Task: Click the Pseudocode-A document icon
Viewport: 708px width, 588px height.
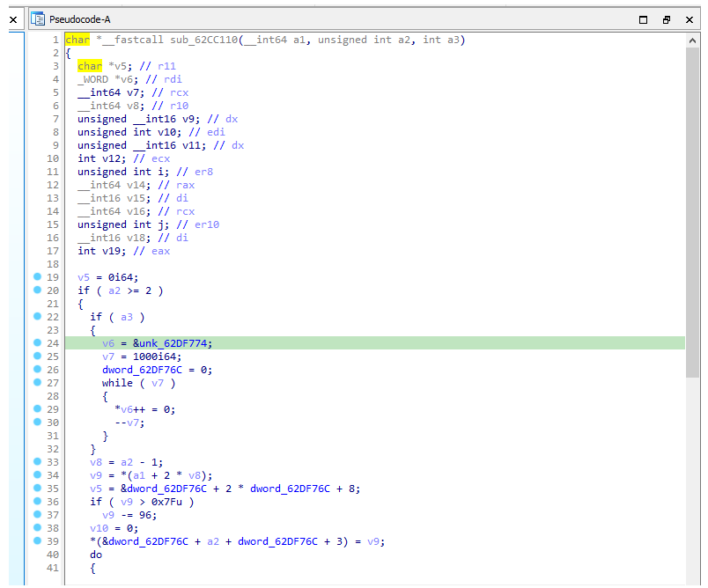Action: click(38, 19)
